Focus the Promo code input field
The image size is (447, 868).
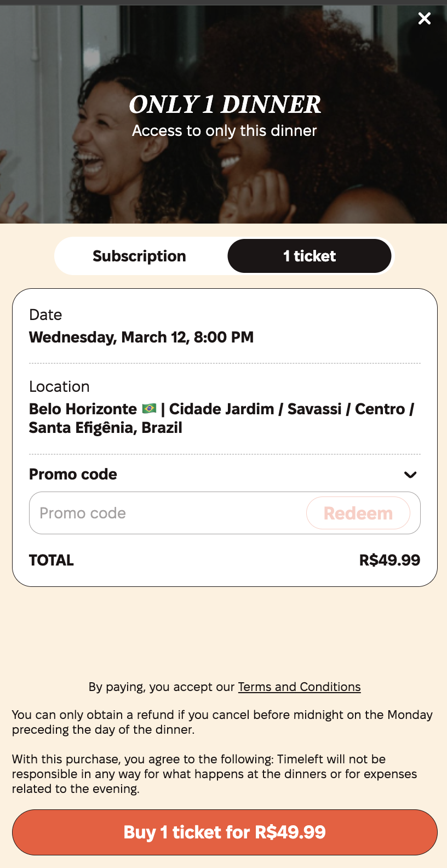164,513
